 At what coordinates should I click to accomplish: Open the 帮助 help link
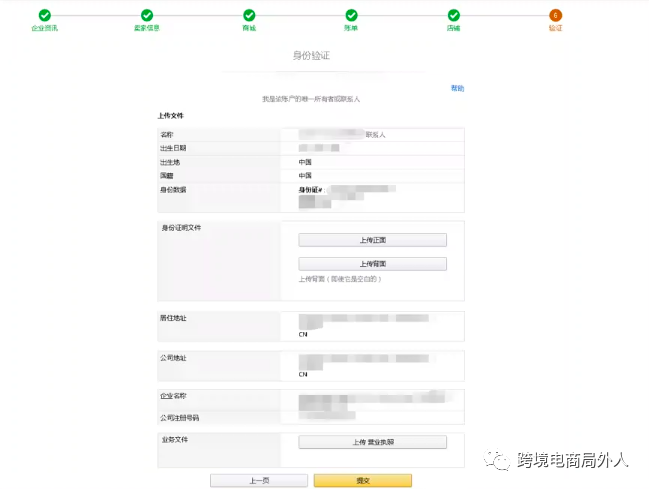point(457,88)
